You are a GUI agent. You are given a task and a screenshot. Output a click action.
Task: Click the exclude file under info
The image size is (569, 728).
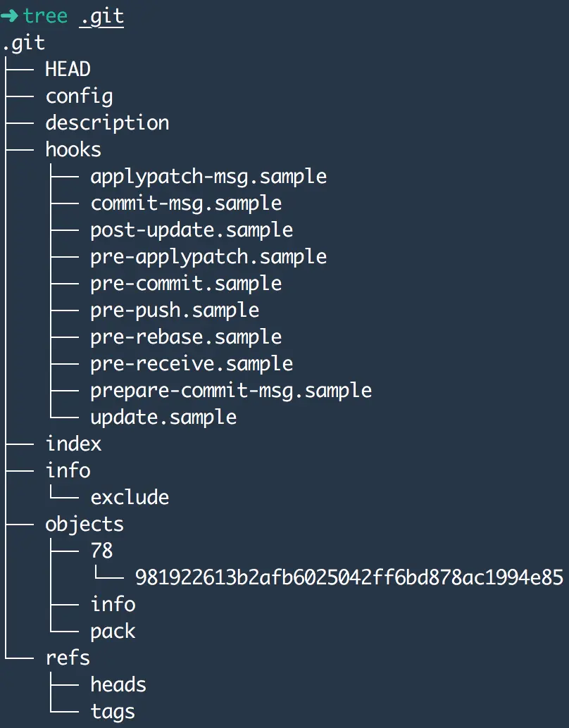pos(130,497)
